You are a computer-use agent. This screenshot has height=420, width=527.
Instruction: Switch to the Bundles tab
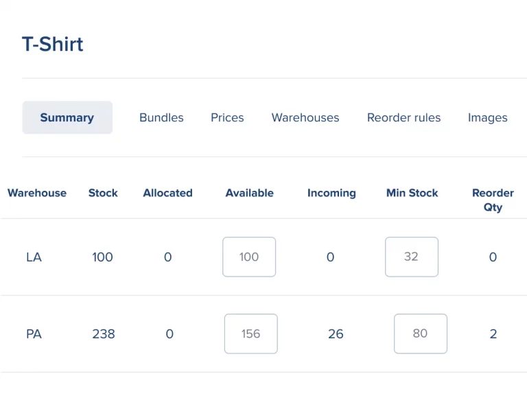[x=161, y=117]
